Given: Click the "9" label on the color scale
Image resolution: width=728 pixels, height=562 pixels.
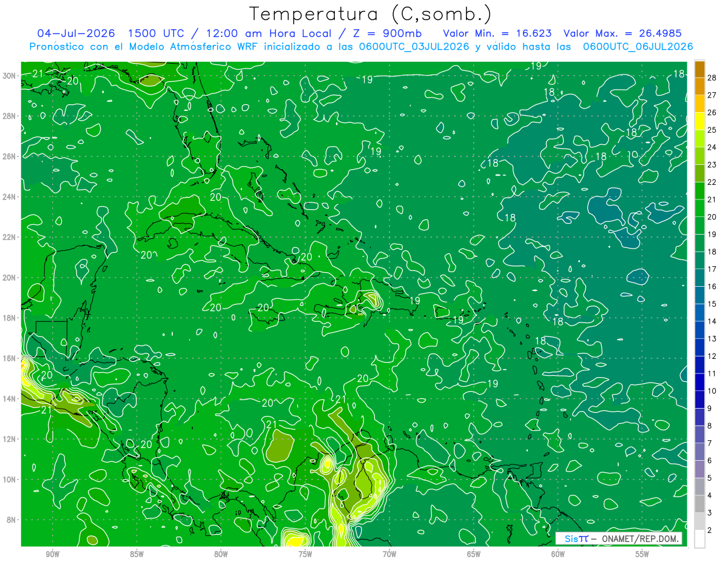Looking at the screenshot, I should tap(709, 408).
